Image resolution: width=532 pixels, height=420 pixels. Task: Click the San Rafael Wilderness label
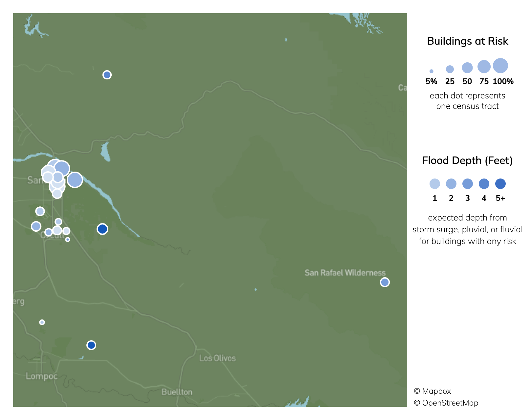point(345,273)
